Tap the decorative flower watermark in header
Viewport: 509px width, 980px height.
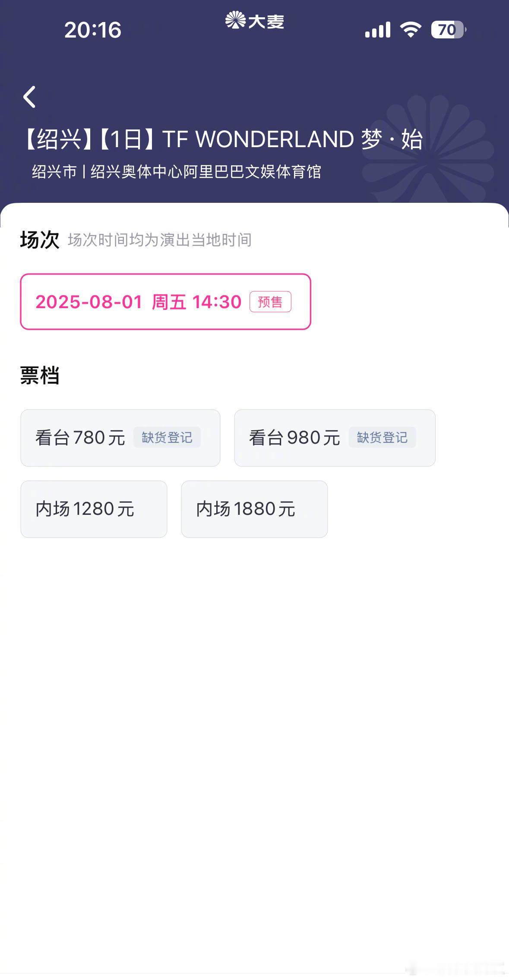[427, 149]
